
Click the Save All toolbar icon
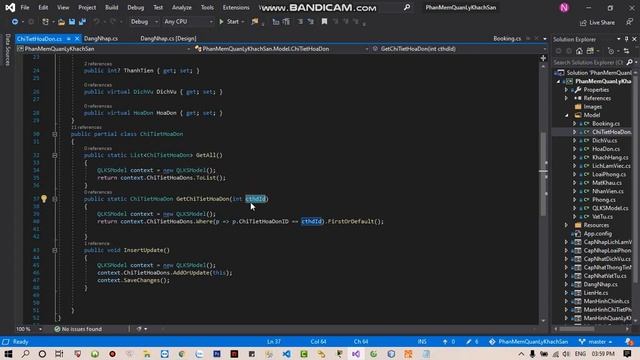pyautogui.click(x=82, y=22)
